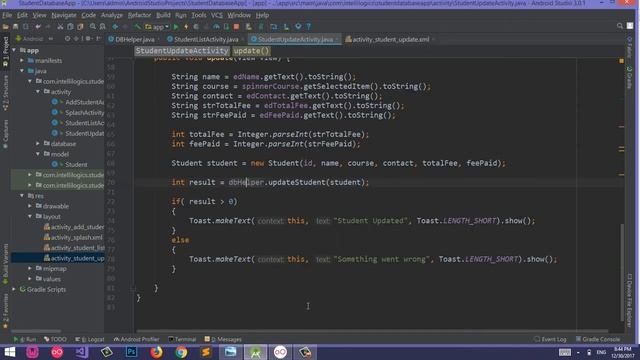Viewport: 640px width, 360px height.
Task: Switch to the activity_student_update.xml tab
Action: (x=390, y=40)
